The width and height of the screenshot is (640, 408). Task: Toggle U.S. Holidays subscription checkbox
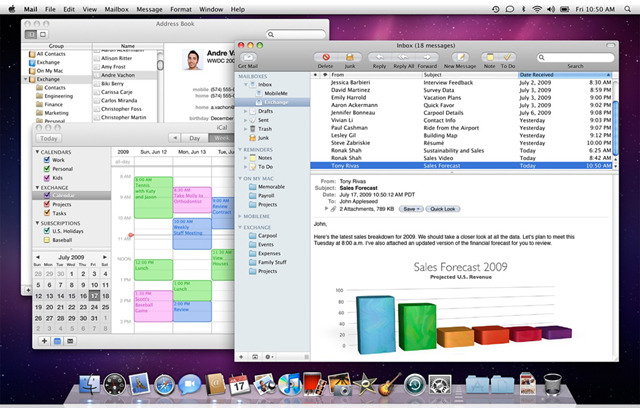(47, 231)
